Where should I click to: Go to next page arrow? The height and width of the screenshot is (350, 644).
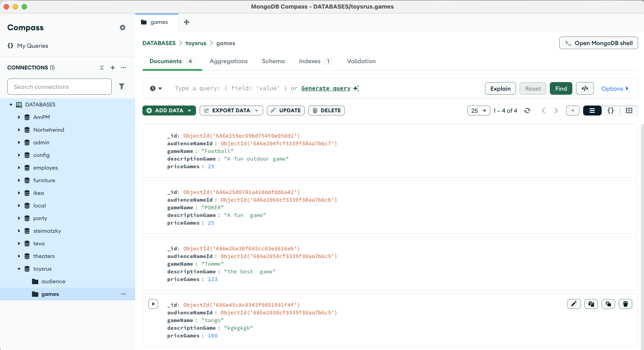(556, 111)
